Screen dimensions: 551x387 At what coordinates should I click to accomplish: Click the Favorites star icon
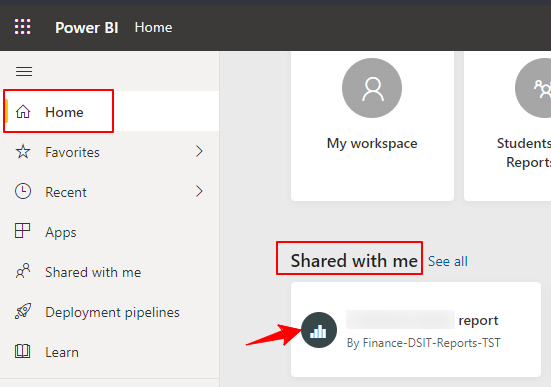click(x=23, y=152)
